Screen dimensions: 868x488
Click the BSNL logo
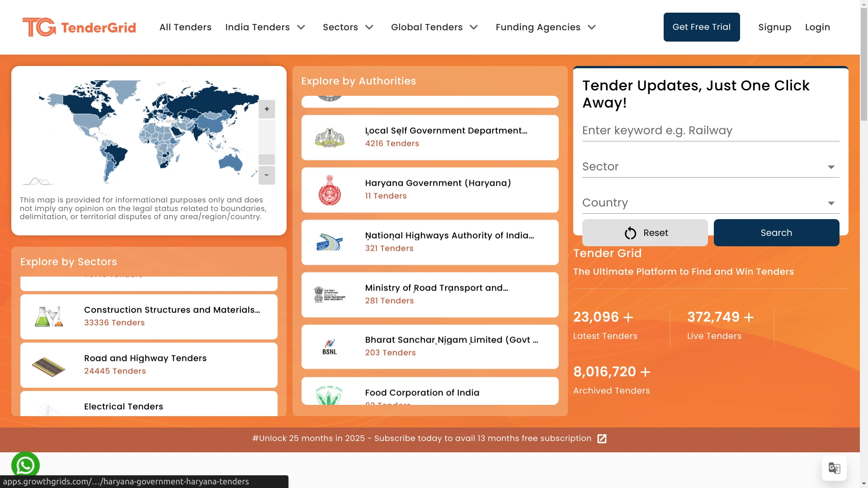point(330,347)
